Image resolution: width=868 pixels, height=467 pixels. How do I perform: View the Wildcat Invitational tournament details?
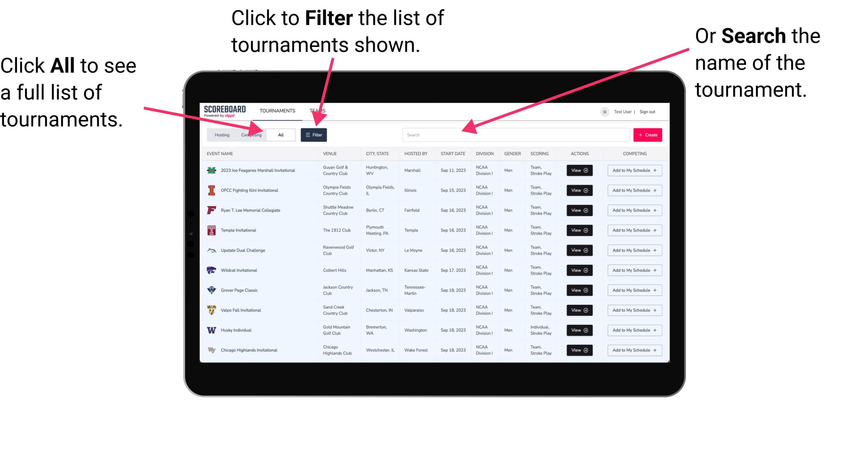coord(578,270)
